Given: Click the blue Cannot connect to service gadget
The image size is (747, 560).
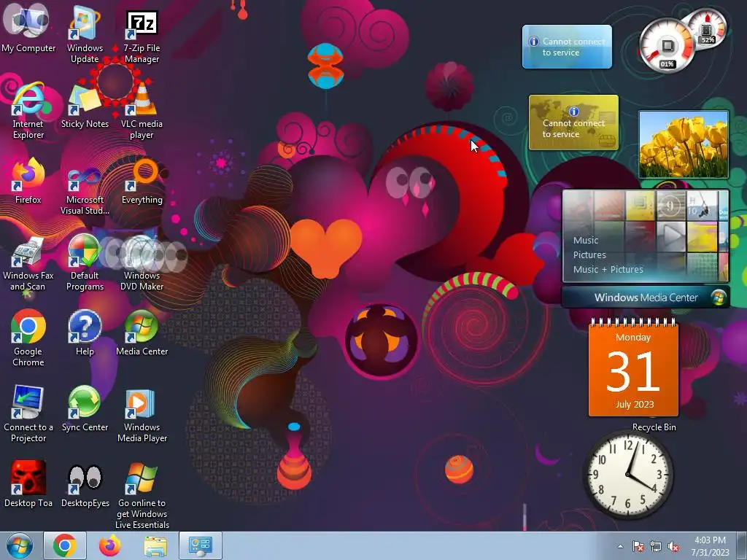Looking at the screenshot, I should (567, 47).
